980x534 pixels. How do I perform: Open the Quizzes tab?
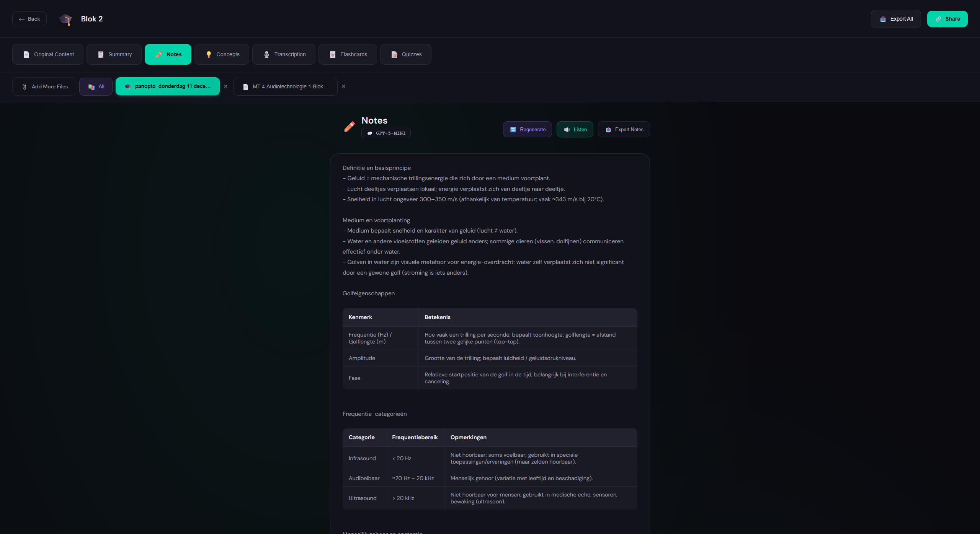406,54
